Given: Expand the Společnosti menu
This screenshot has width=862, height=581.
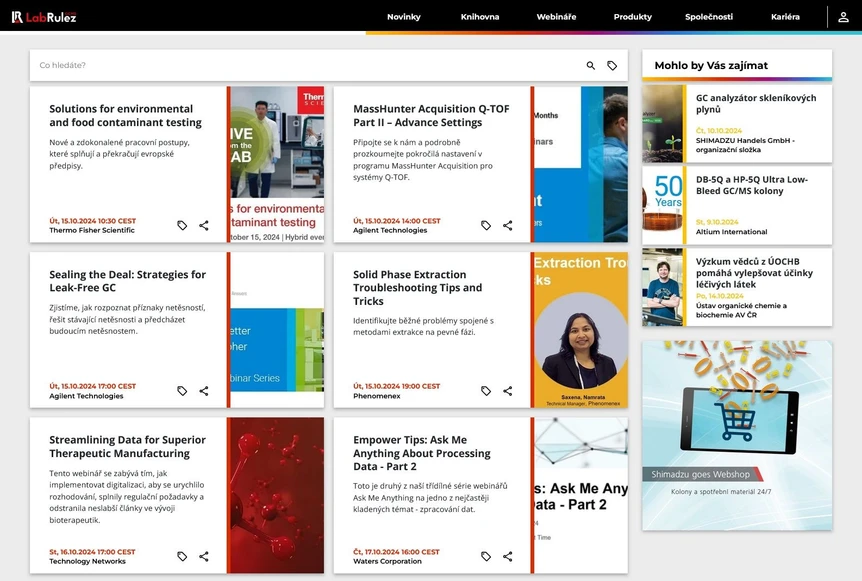Looking at the screenshot, I should 709,17.
